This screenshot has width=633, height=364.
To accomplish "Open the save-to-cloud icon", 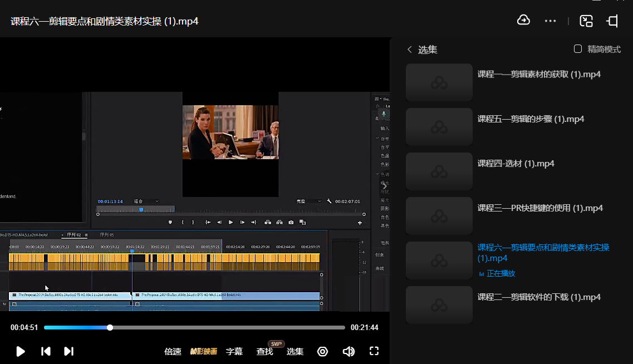I will (x=523, y=21).
